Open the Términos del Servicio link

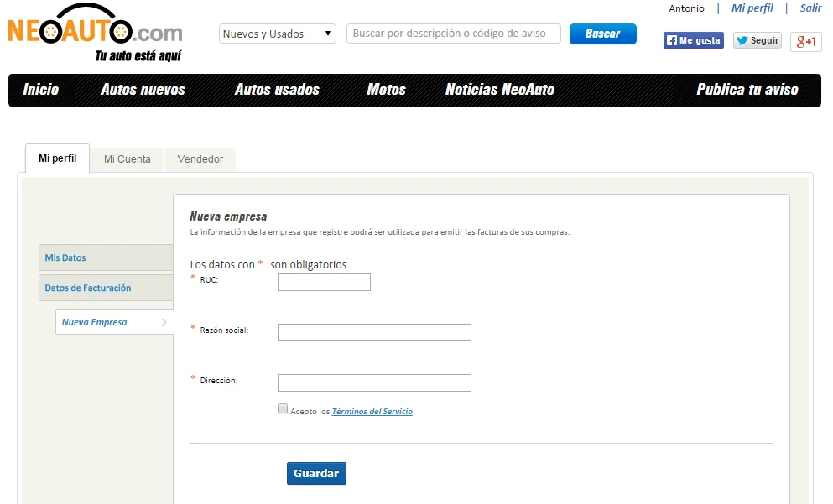[x=372, y=412]
